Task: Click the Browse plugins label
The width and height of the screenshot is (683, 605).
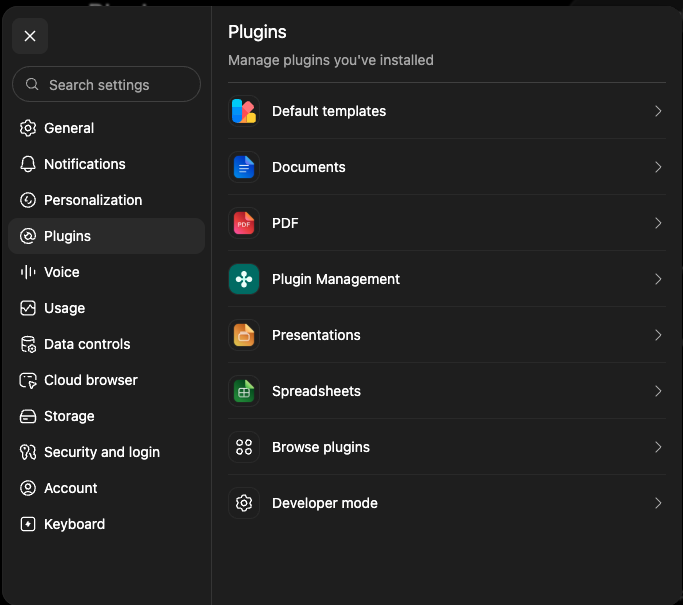Action: (x=321, y=447)
